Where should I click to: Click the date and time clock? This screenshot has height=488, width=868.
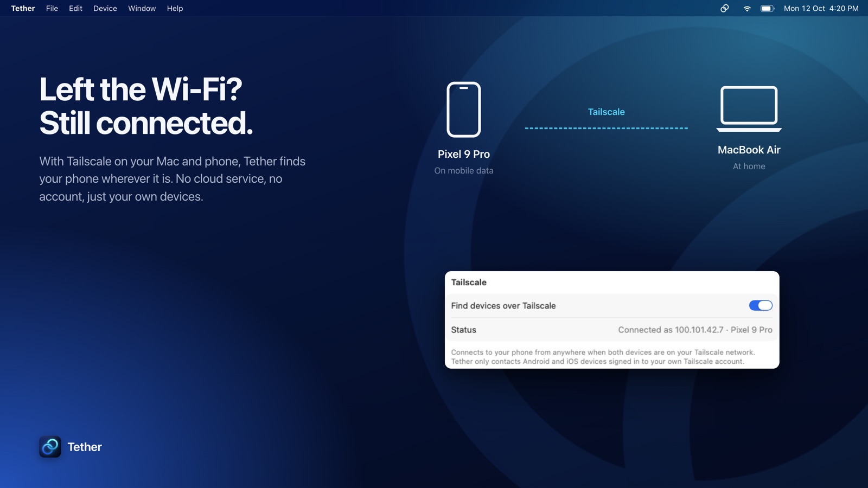coord(821,8)
